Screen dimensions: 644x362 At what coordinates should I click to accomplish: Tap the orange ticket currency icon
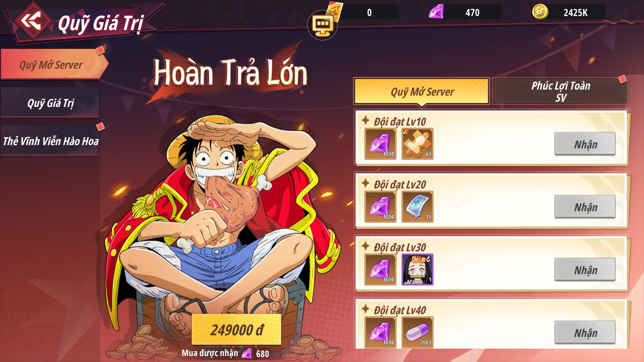pyautogui.click(x=335, y=11)
